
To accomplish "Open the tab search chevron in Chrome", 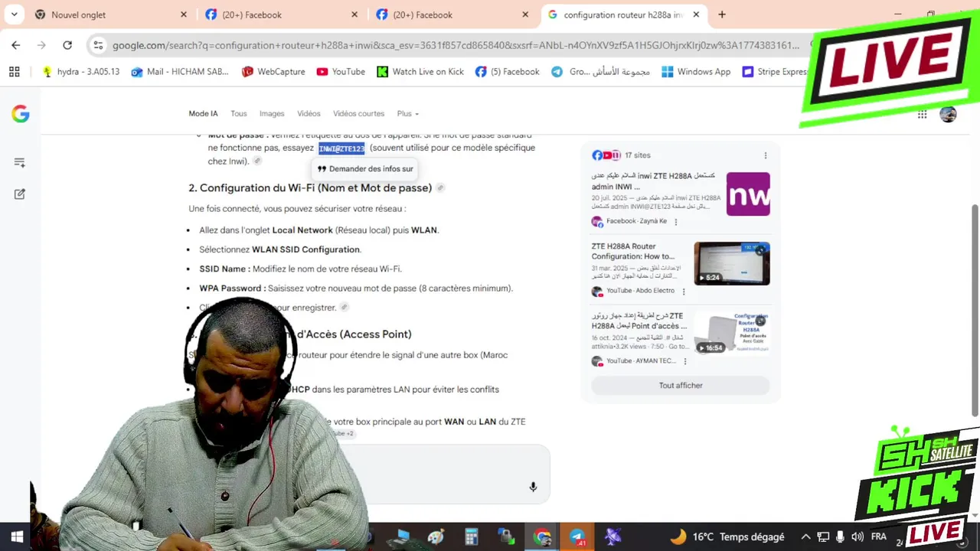I will pyautogui.click(x=14, y=15).
